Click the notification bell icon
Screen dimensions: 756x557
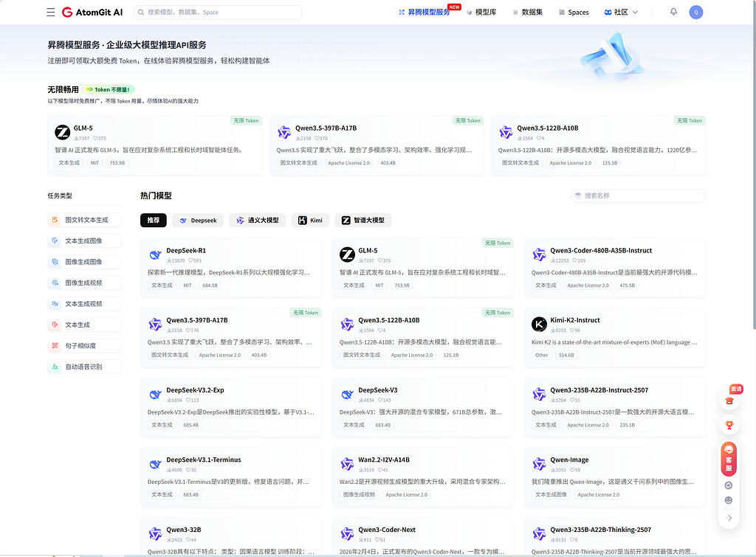pyautogui.click(x=673, y=12)
